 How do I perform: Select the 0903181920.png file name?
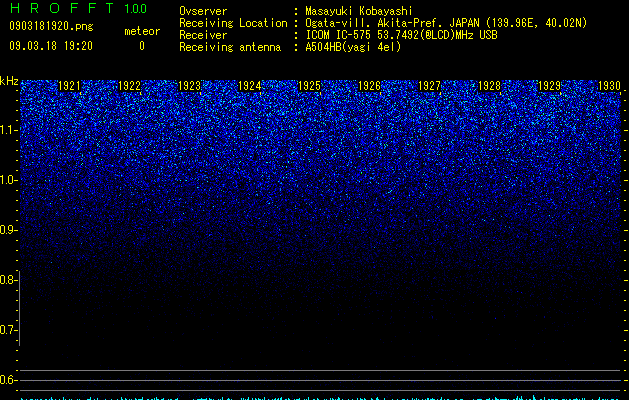click(x=51, y=27)
